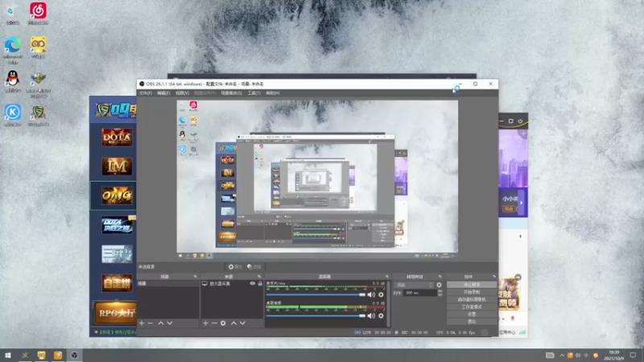Viewport: 644px width, 362px height.
Task: Open source properties gear in sources toolbar
Action: click(223, 323)
